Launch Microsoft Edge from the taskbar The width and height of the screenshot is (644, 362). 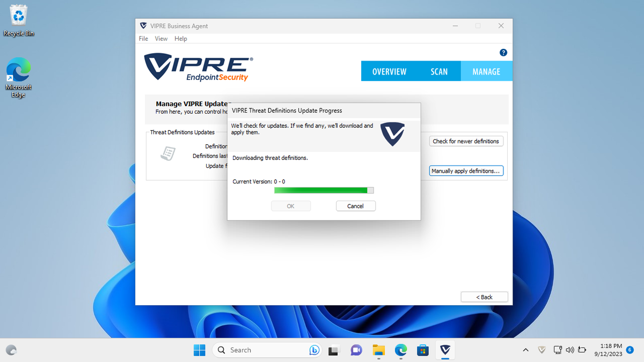(400, 350)
